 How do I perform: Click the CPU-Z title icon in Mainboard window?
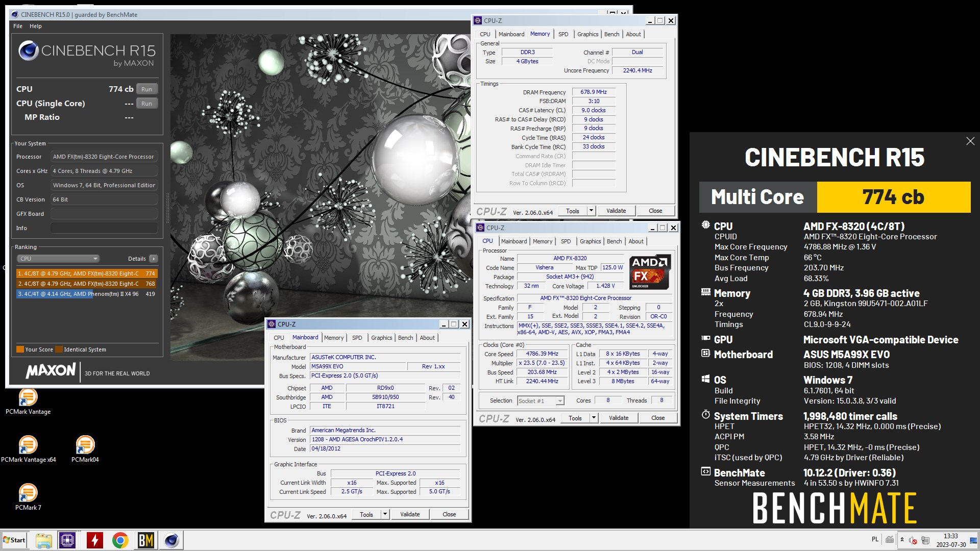(x=272, y=324)
